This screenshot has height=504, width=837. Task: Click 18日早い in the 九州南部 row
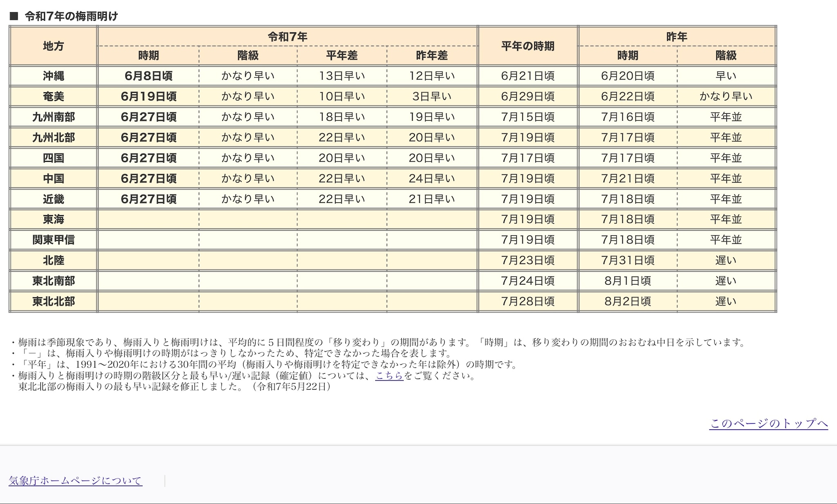pyautogui.click(x=342, y=117)
